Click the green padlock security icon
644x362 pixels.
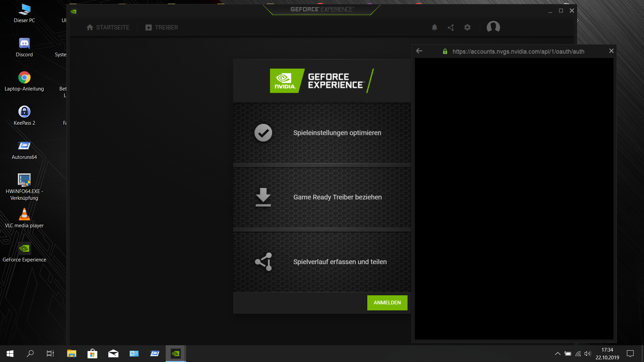click(445, 51)
